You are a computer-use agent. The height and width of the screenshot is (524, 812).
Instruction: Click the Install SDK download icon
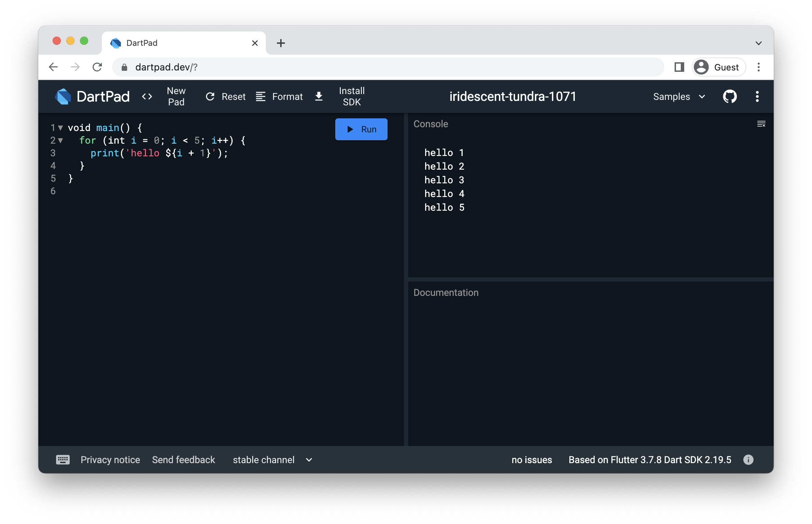click(319, 96)
